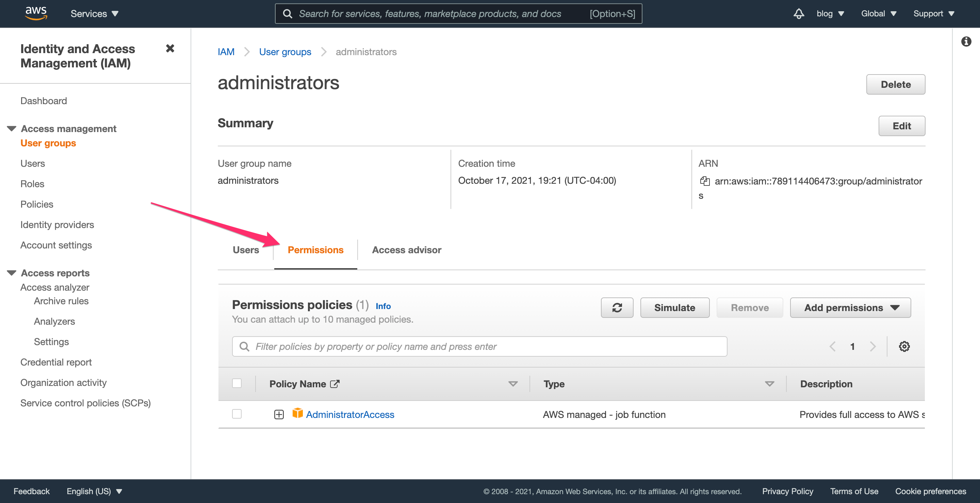Open English (US) language selector
This screenshot has height=503, width=980.
(x=94, y=491)
